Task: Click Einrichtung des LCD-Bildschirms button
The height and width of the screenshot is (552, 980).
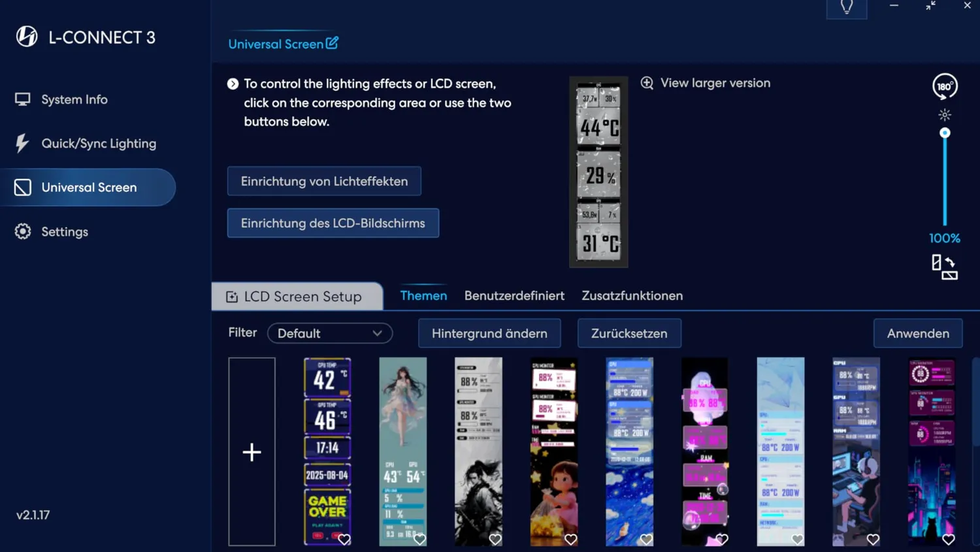Action: [333, 223]
